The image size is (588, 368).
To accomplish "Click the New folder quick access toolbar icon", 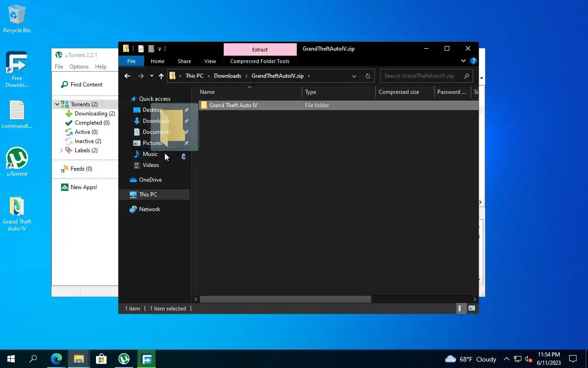I will 151,49.
